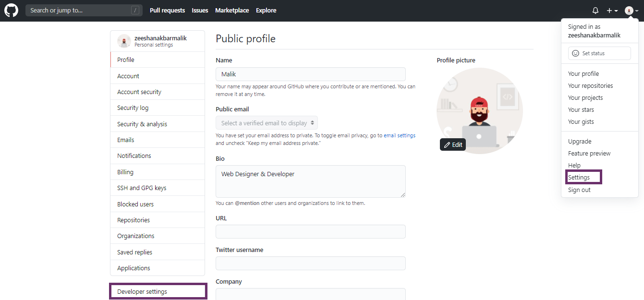Click inside the Name input field
This screenshot has height=300, width=644.
coord(310,74)
